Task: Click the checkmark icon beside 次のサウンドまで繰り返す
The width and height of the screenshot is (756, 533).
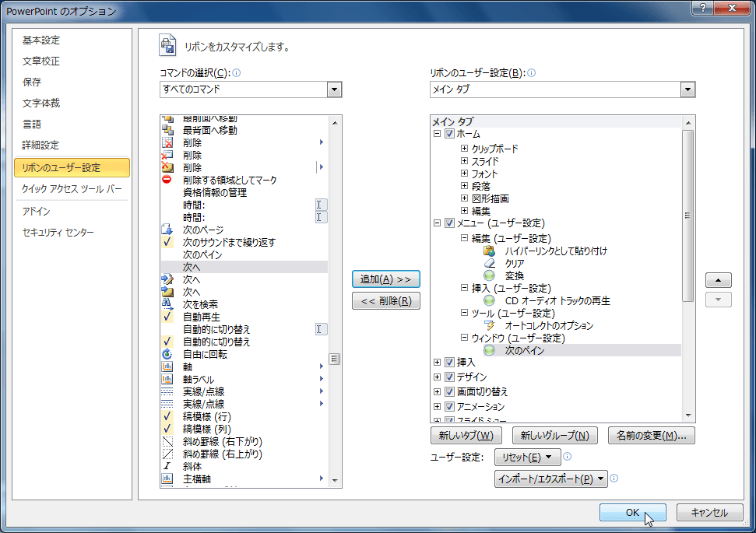Action: click(x=167, y=242)
